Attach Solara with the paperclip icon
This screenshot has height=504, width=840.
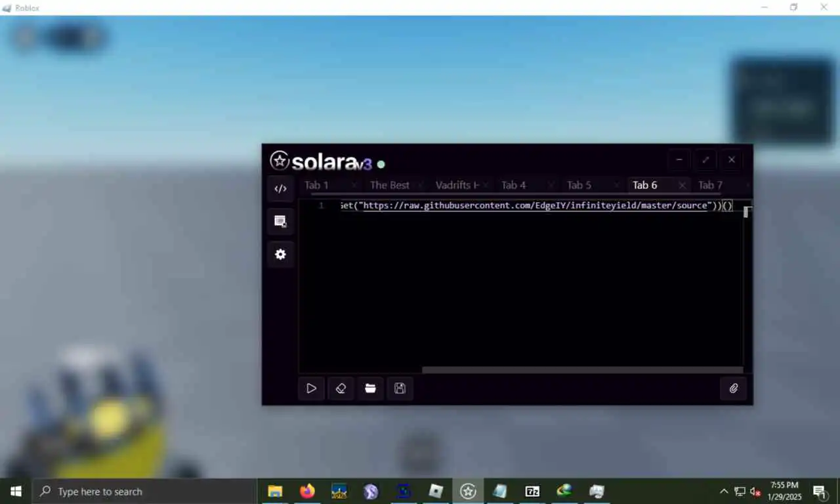733,388
